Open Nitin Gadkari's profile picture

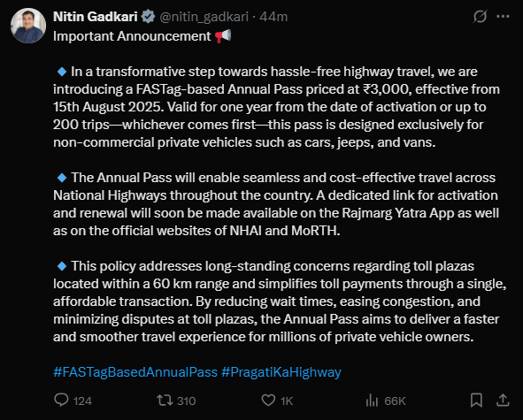tap(28, 26)
